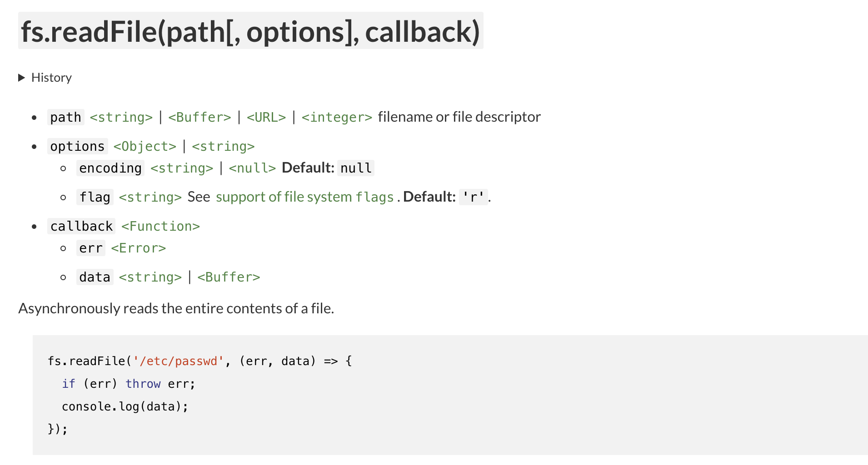Click the console.log(data) line in code

coord(125,406)
